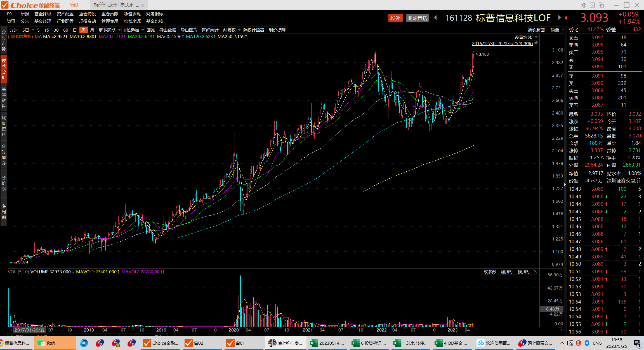Close the 标普信息科技LOF window tab

143,5
